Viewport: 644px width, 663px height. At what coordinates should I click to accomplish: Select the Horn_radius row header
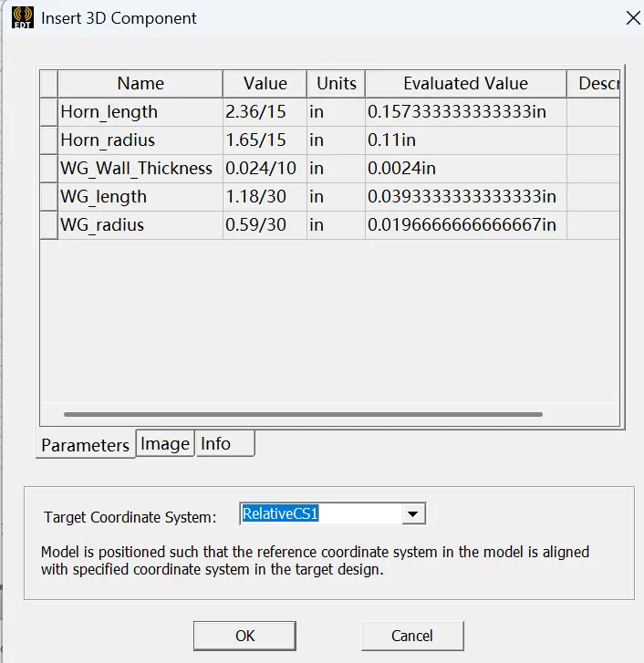(x=49, y=140)
